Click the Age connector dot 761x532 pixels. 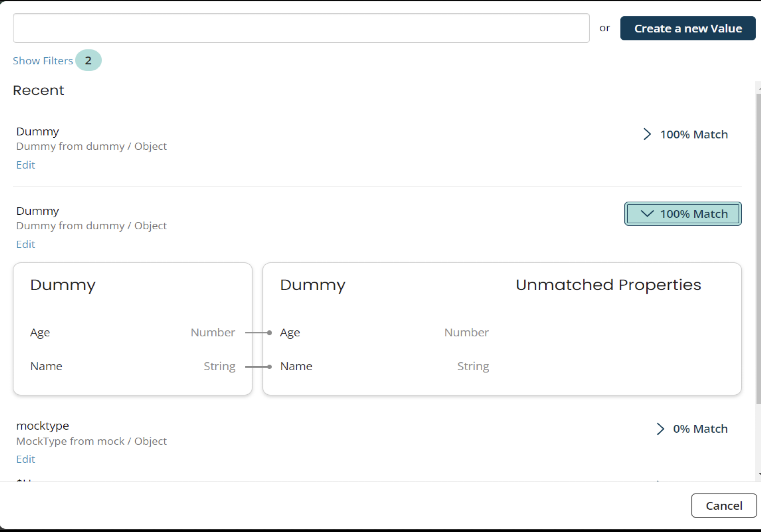(270, 333)
